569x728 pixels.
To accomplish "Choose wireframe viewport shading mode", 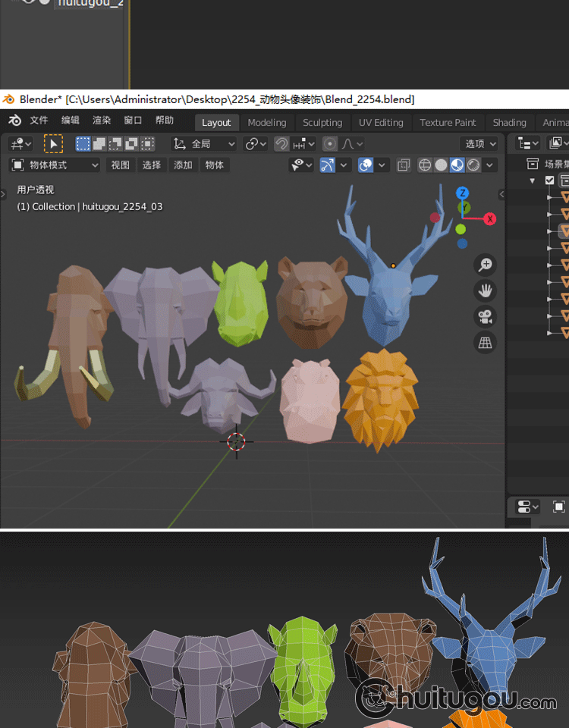I will 425,165.
